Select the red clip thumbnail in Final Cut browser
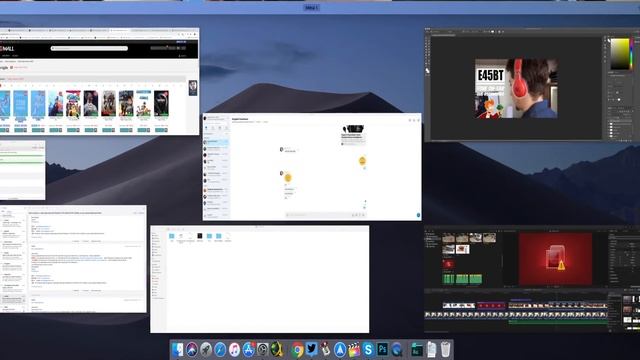This screenshot has height=360, width=640. 448,264
